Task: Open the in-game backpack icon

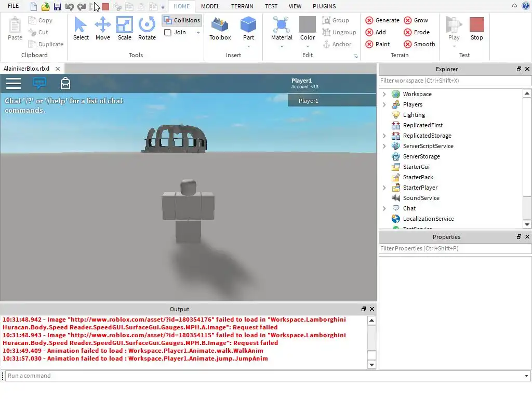Action: coord(65,83)
